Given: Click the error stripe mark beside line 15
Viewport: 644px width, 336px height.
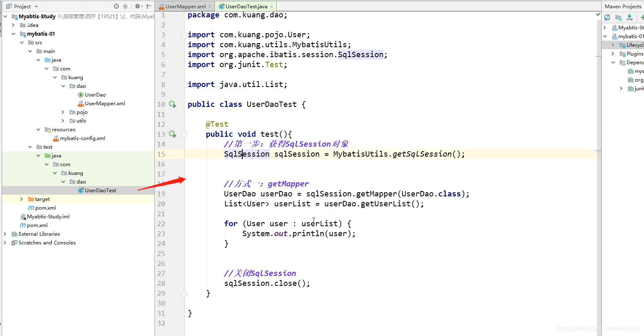Looking at the screenshot, I should coord(598,151).
